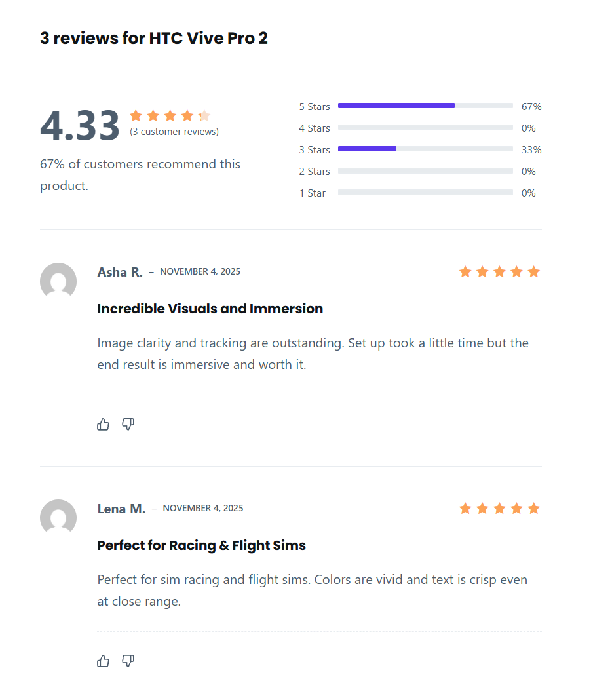Image resolution: width=591 pixels, height=700 pixels.
Task: Click the "3 reviews for HTC Vive Pro 2" heading
Action: pyautogui.click(x=154, y=38)
